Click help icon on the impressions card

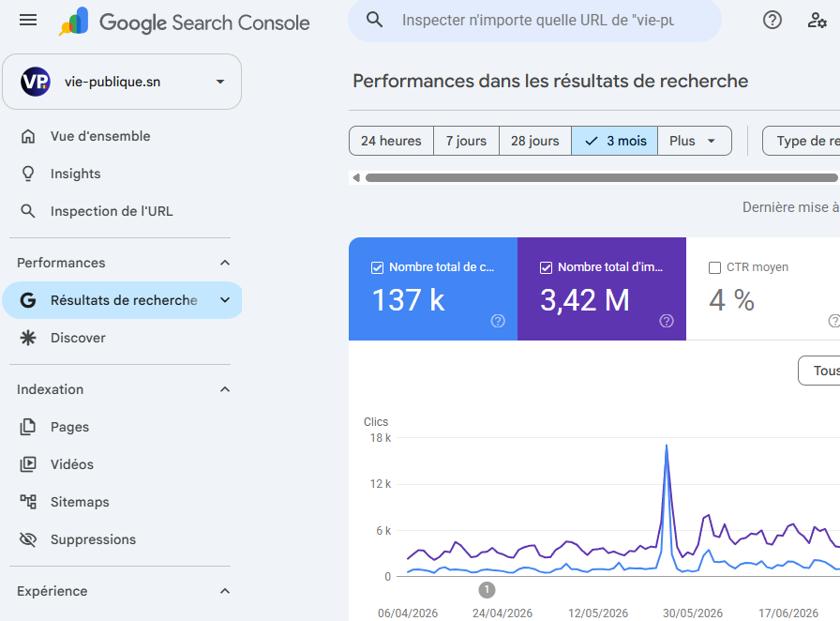tap(667, 321)
